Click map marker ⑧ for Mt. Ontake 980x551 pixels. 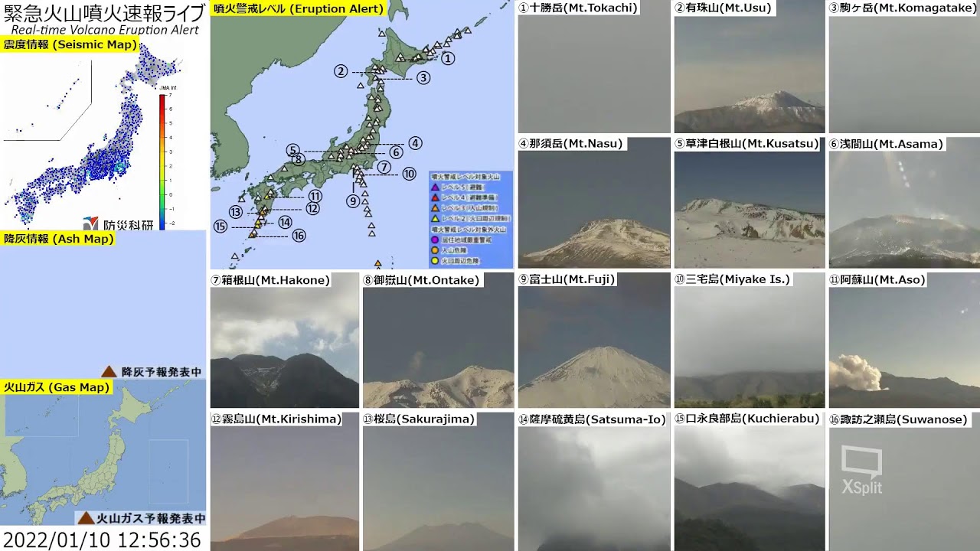pos(299,159)
